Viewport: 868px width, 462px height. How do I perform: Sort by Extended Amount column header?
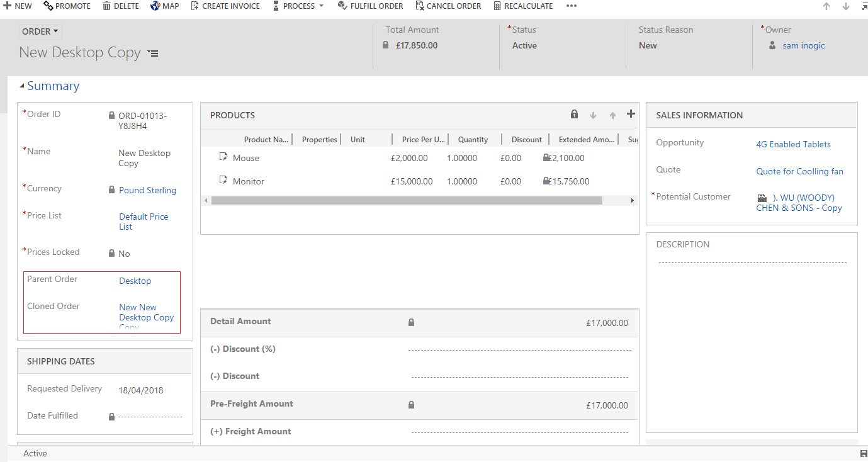tap(586, 140)
